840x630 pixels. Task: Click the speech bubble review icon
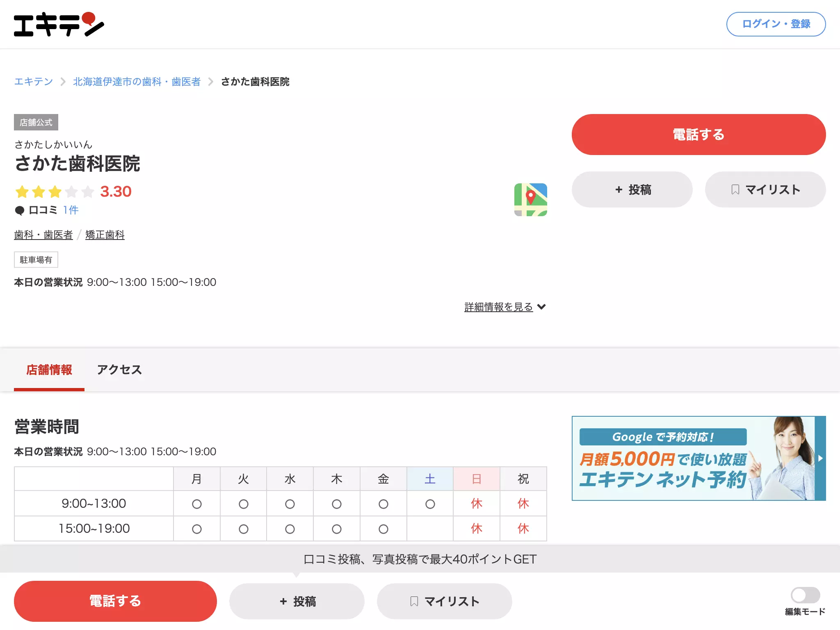click(20, 210)
